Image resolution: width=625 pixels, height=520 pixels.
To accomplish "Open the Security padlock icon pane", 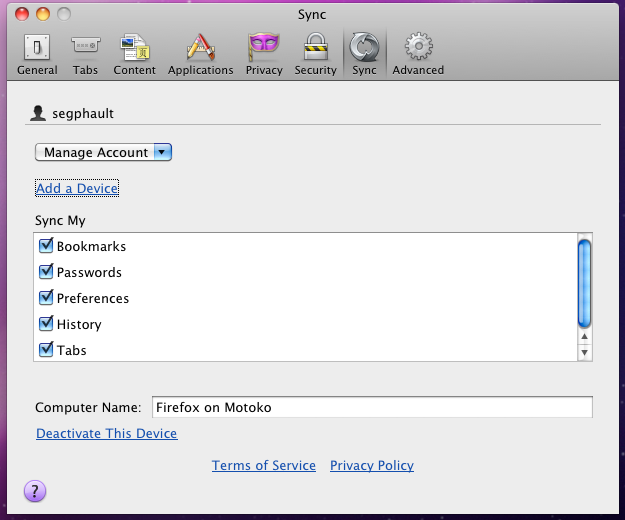I will tap(315, 47).
